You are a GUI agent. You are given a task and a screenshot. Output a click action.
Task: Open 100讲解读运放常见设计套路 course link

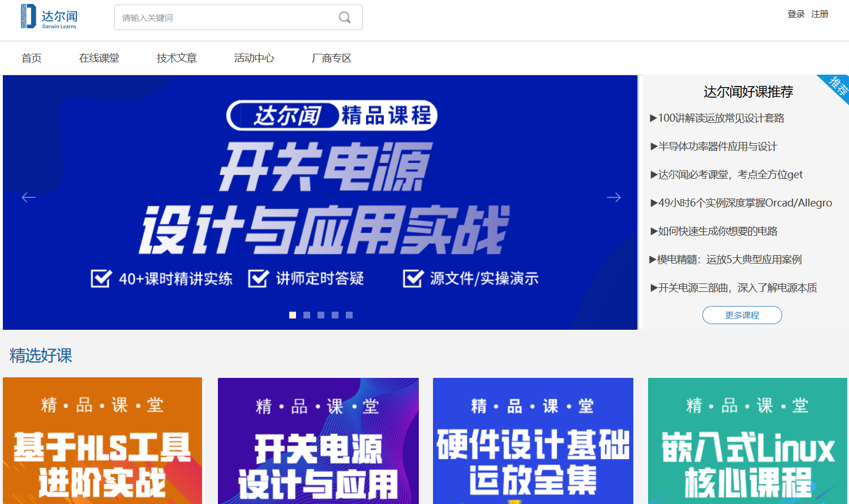coord(717,118)
